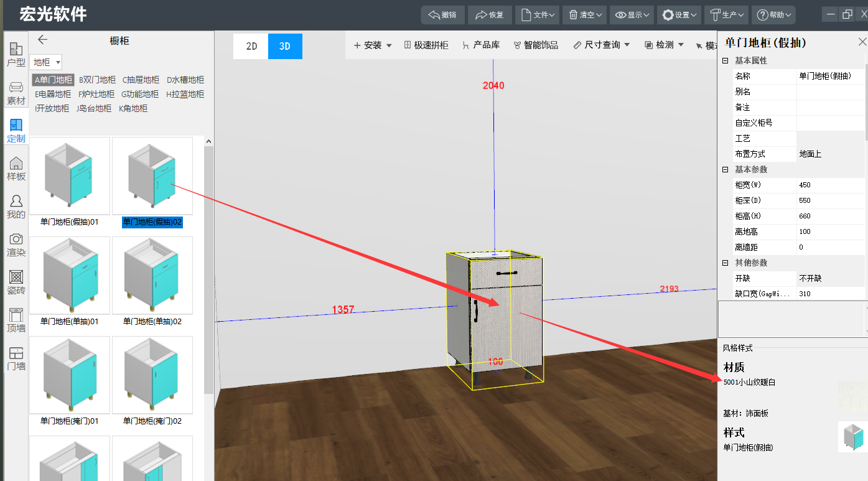This screenshot has height=481, width=868.
Task: Click the 智能饰品 tool
Action: click(536, 45)
